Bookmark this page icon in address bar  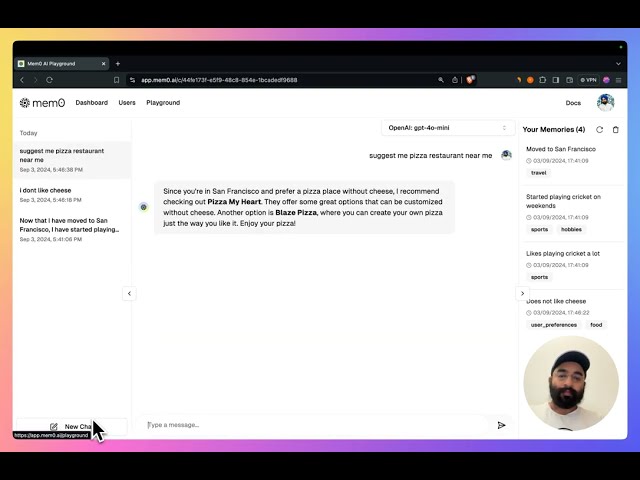pyautogui.click(x=116, y=80)
